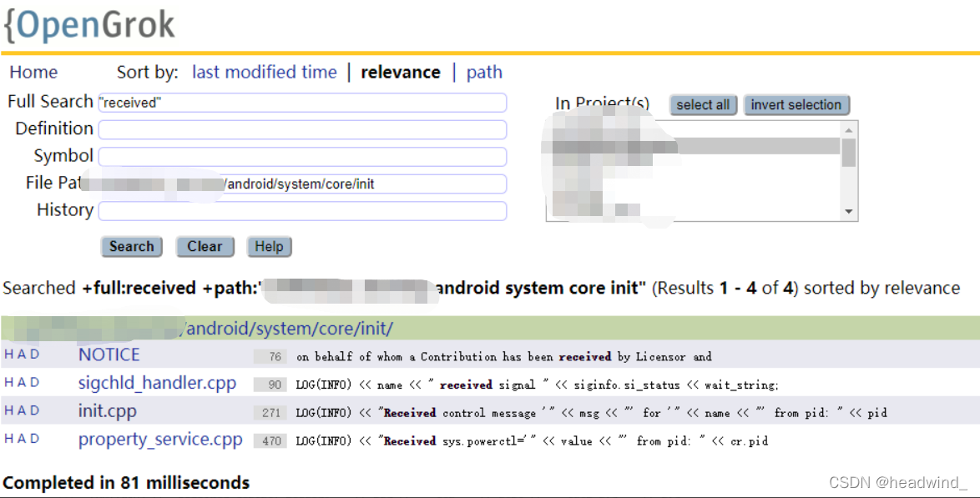
Task: Jump to line 76 in NOTICE
Action: pyautogui.click(x=270, y=357)
